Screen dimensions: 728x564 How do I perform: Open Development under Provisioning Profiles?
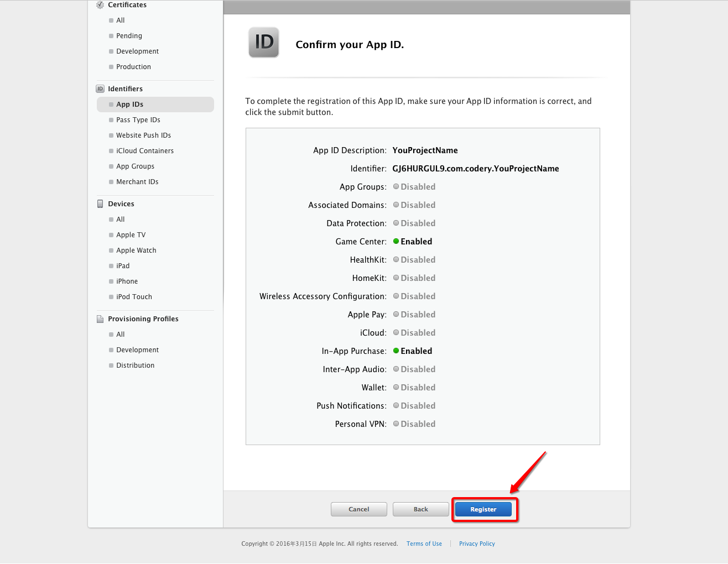tap(137, 350)
